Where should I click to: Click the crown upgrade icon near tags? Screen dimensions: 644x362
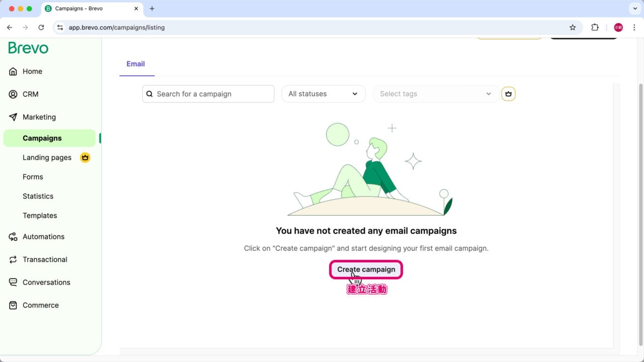click(x=508, y=94)
